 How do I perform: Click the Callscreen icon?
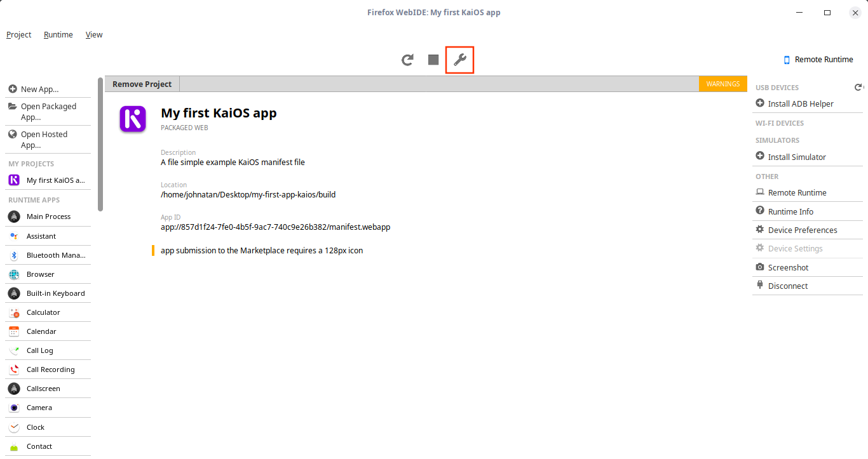(x=14, y=389)
